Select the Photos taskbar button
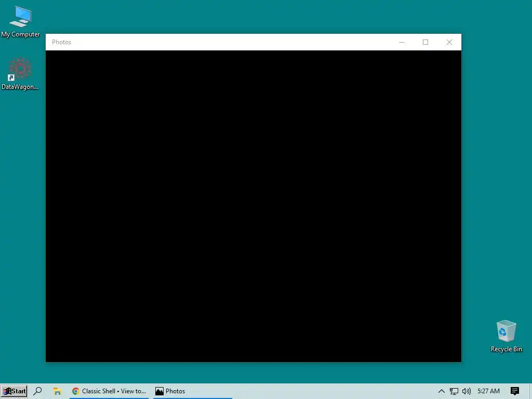This screenshot has width=532, height=399. click(x=192, y=391)
